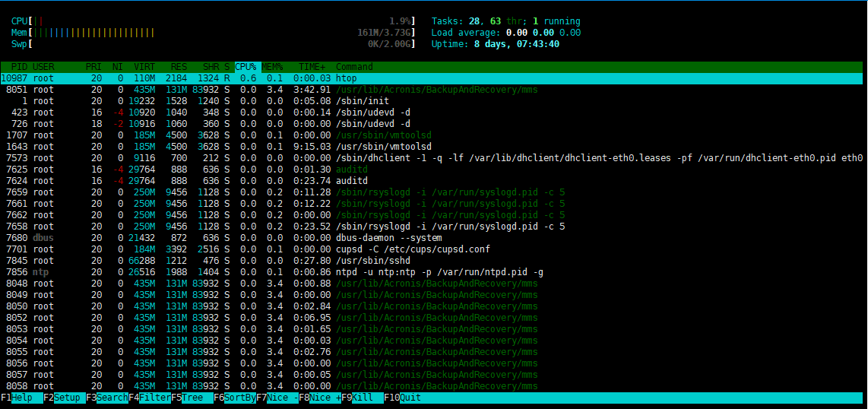This screenshot has height=409, width=868.
Task: Open F4 Filter in the bottom bar
Action: tap(150, 398)
